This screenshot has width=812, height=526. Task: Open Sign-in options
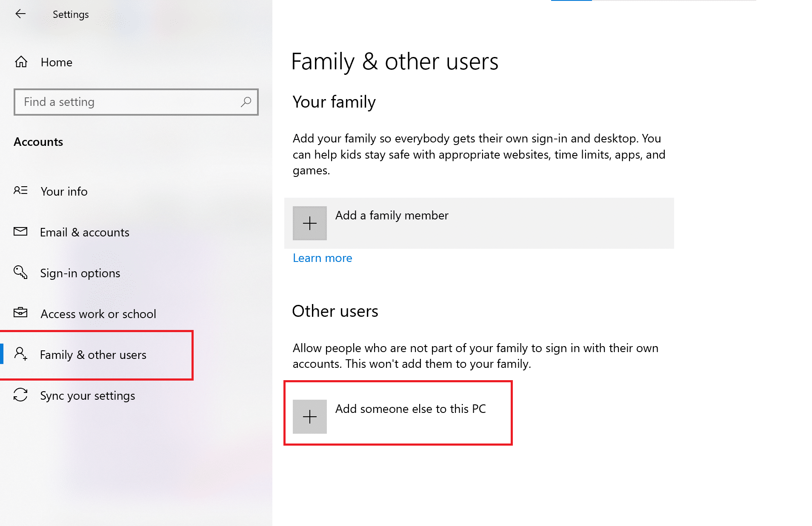point(80,273)
